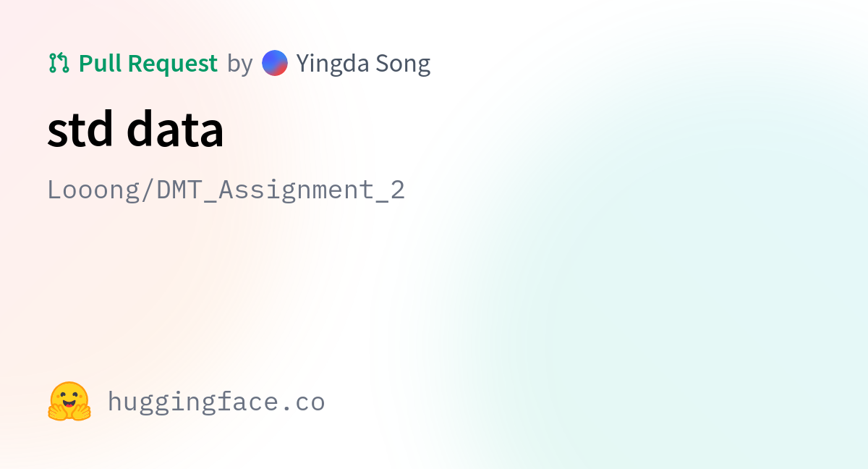868x469 pixels.
Task: Select the std data title
Action: tap(135, 130)
